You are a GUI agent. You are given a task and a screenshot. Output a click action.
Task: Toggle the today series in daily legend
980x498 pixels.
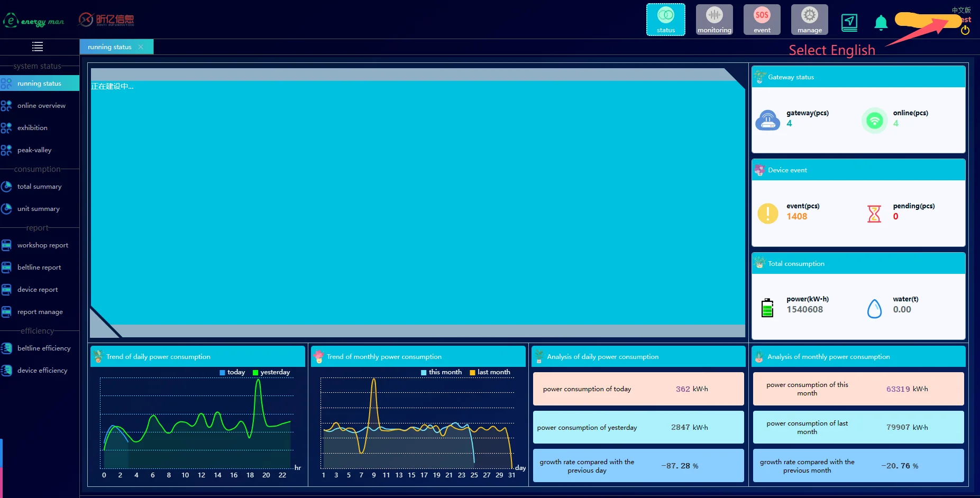(232, 372)
